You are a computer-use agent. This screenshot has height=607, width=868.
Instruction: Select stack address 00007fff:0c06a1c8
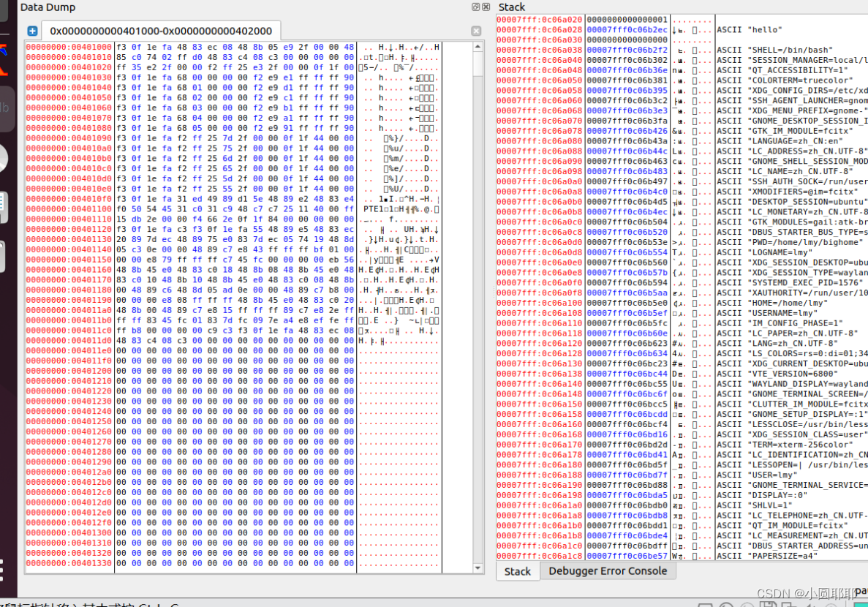click(540, 556)
